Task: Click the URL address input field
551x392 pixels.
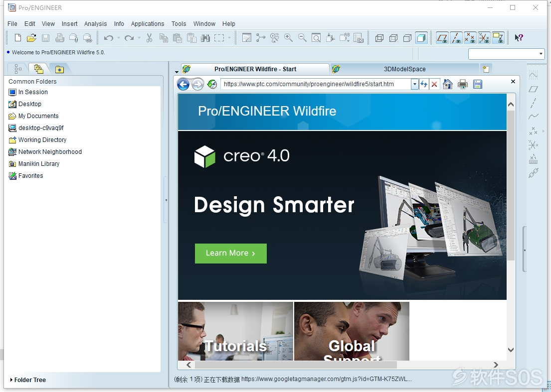Action: coord(316,84)
